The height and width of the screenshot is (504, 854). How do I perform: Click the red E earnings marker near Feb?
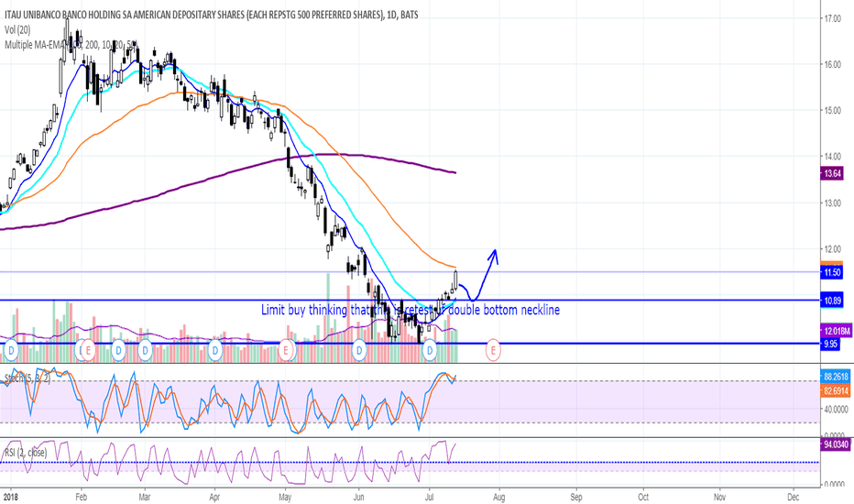89,350
